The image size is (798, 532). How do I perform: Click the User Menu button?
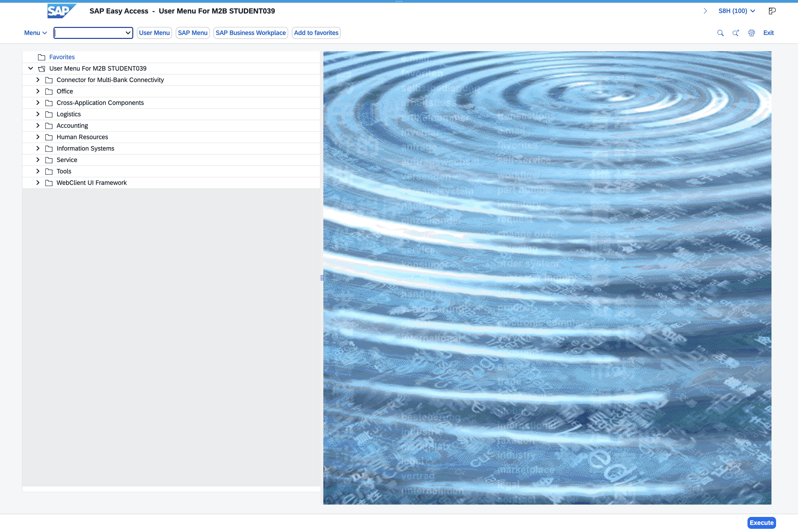154,33
